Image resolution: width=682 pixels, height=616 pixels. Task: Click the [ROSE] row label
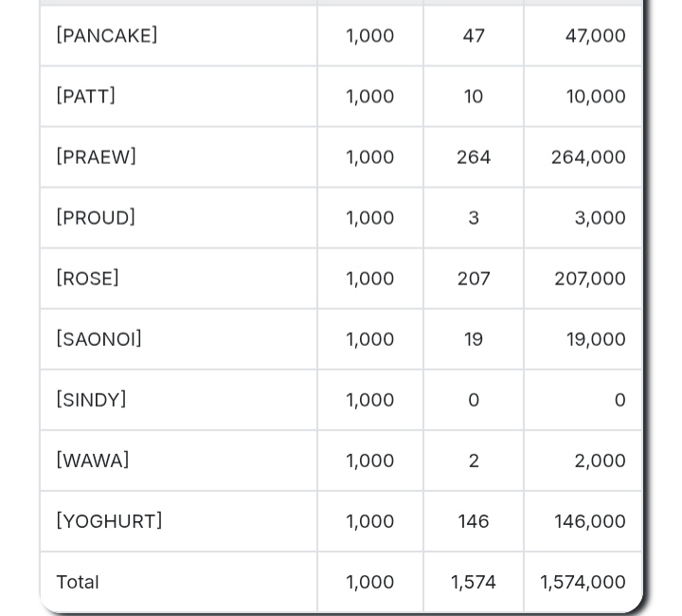[88, 279]
